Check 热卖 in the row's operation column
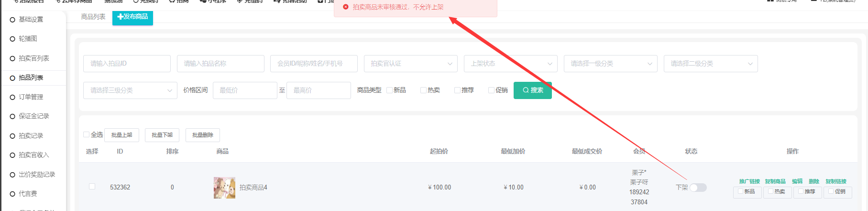 (771, 191)
